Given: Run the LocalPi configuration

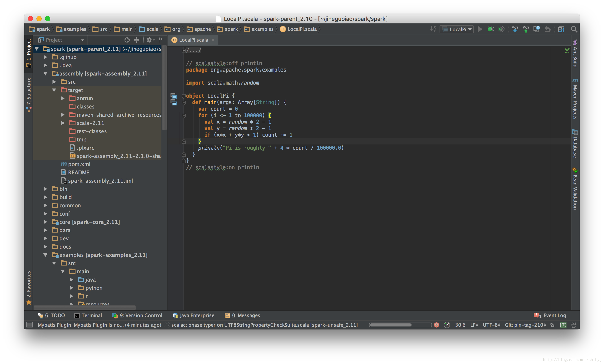Looking at the screenshot, I should tap(480, 29).
